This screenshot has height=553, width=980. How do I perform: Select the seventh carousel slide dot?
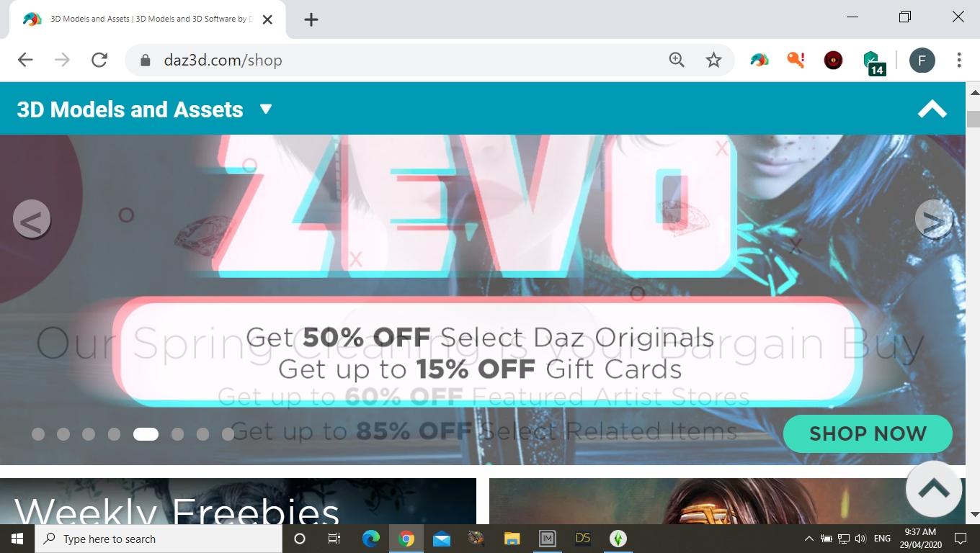coord(202,433)
